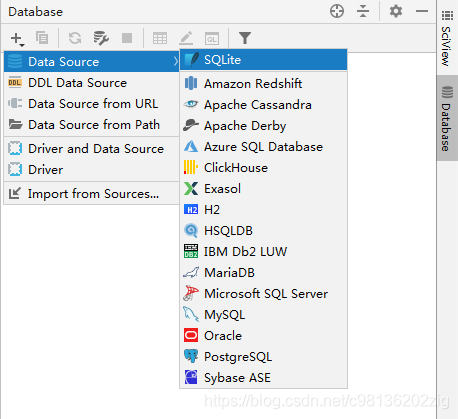Image resolution: width=458 pixels, height=419 pixels.
Task: Click the Collapse All icon
Action: coord(363,11)
